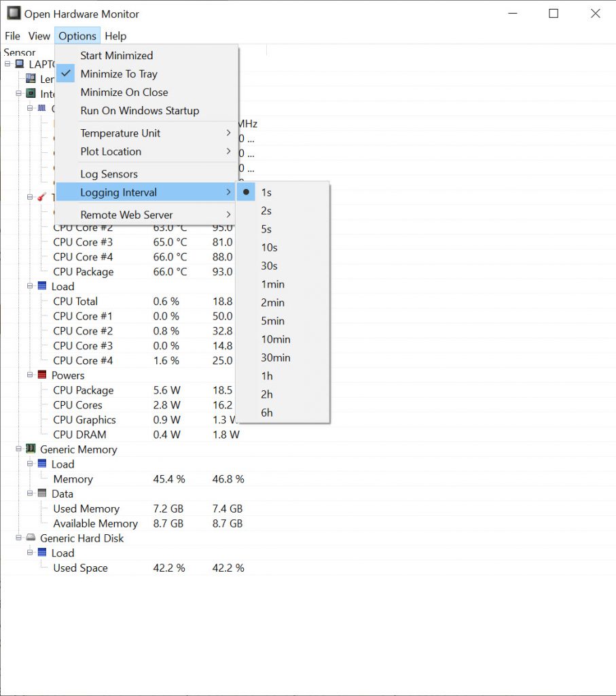Toggle Log Sensors option
Image resolution: width=616 pixels, height=696 pixels.
tap(147, 174)
